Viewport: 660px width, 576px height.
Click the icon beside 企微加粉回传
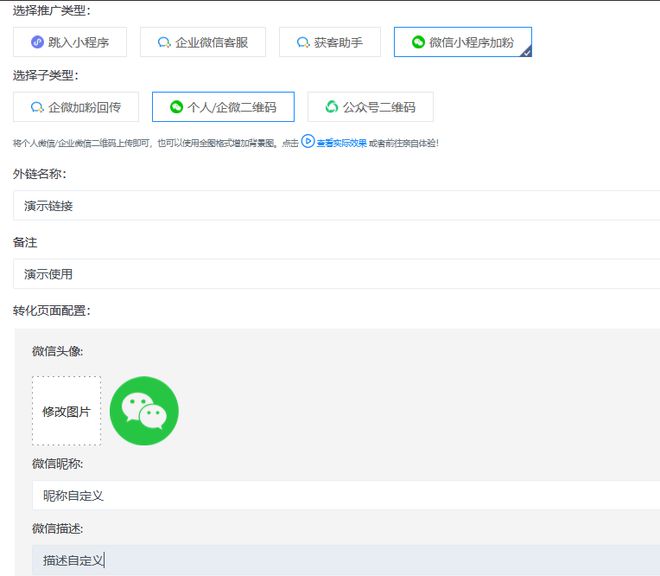[37, 107]
